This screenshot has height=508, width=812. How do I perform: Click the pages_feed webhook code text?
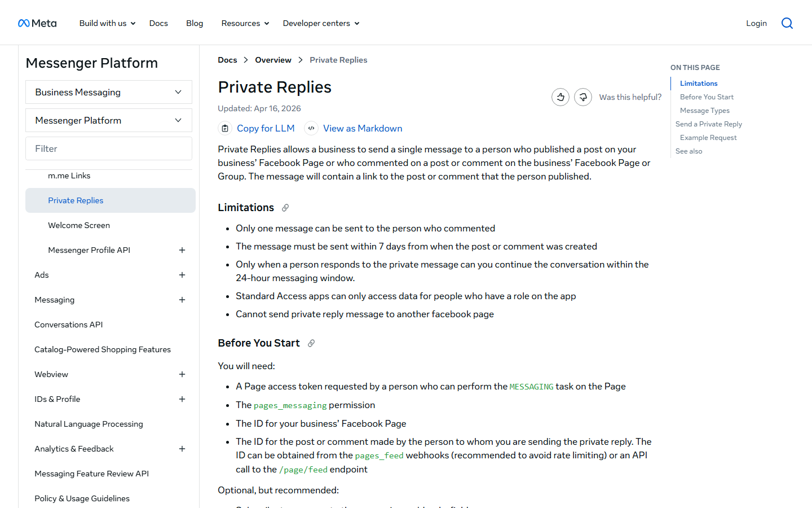[379, 456]
